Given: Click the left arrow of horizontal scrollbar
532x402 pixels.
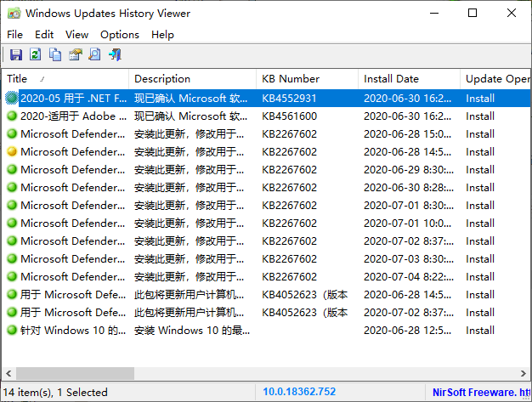Looking at the screenshot, I should (8, 373).
